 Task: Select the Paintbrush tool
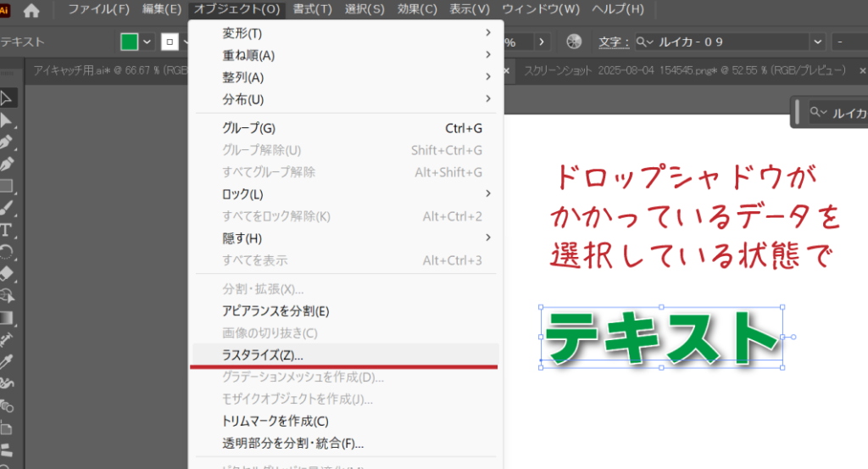pos(7,208)
